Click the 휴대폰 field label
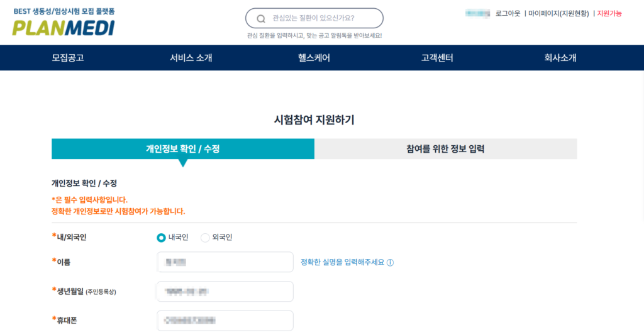644x335 pixels. [64, 320]
